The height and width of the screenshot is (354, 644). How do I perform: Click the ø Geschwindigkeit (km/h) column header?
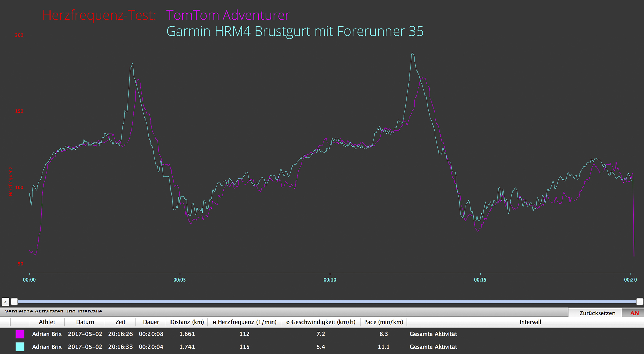pyautogui.click(x=321, y=322)
